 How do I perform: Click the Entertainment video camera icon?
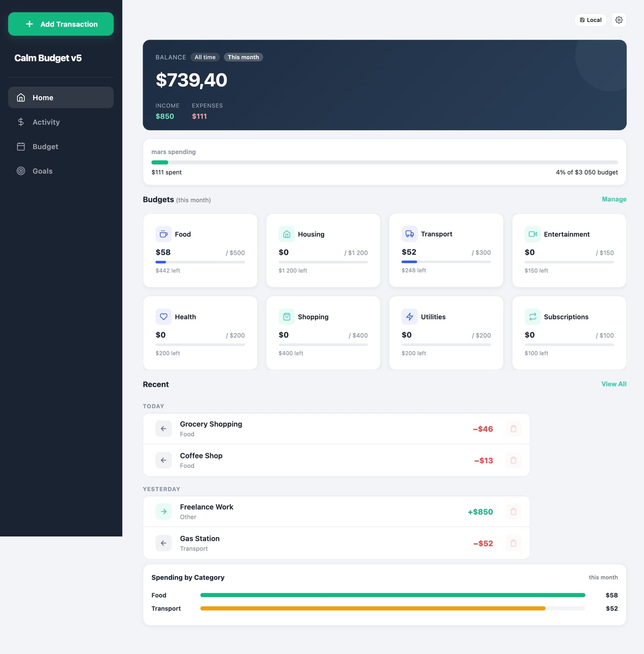pyautogui.click(x=532, y=234)
